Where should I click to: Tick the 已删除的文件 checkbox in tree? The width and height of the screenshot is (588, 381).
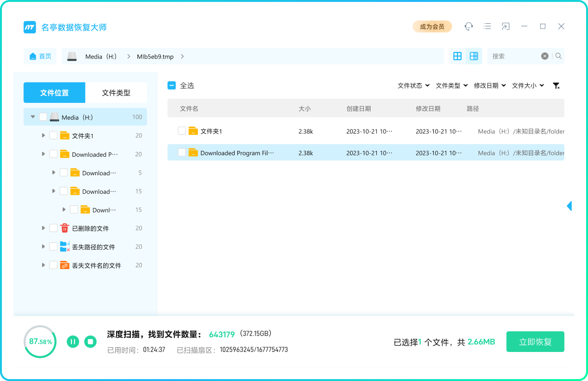point(54,228)
